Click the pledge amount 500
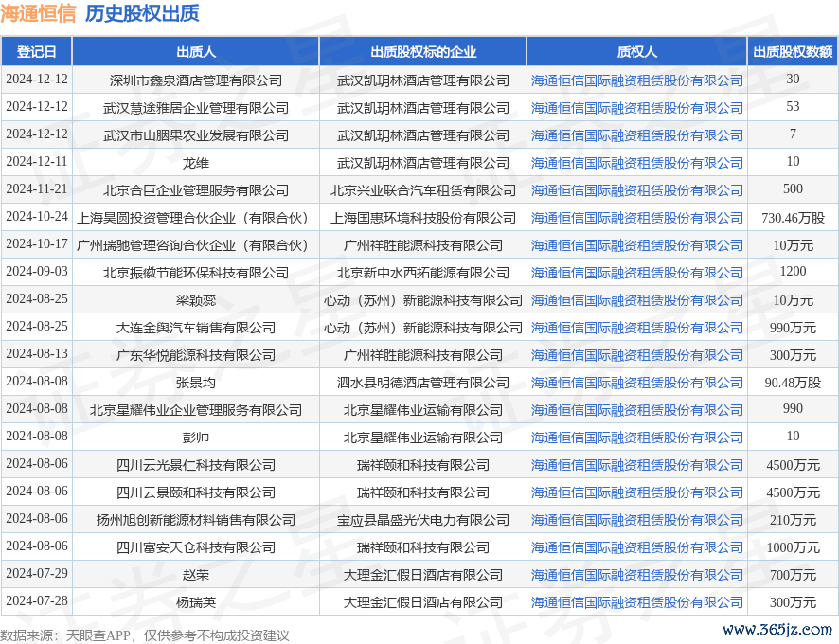 793,188
